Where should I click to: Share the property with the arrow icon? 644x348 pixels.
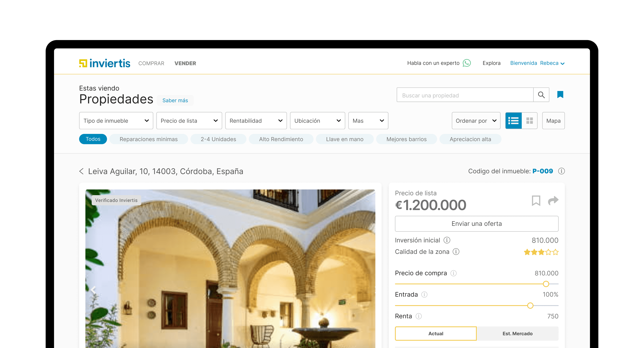point(553,200)
